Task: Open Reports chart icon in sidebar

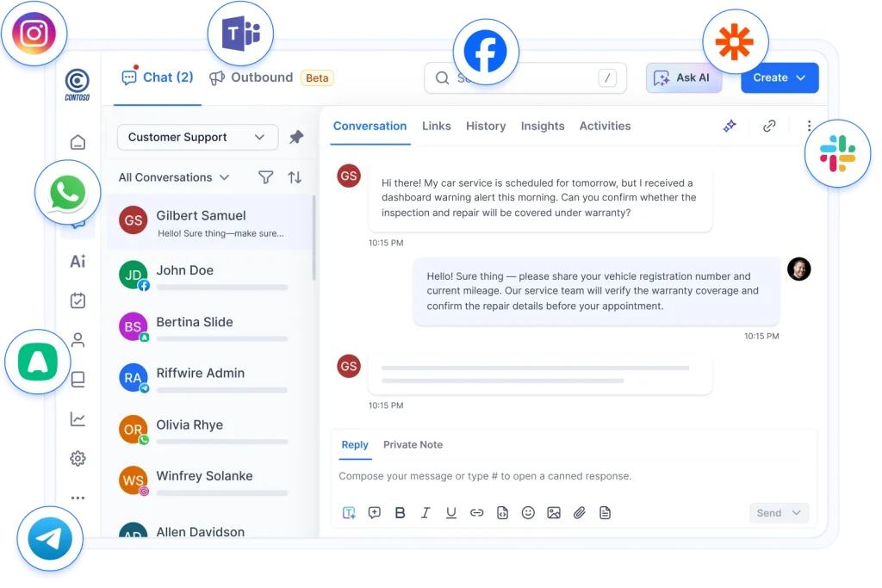Action: coord(78,418)
